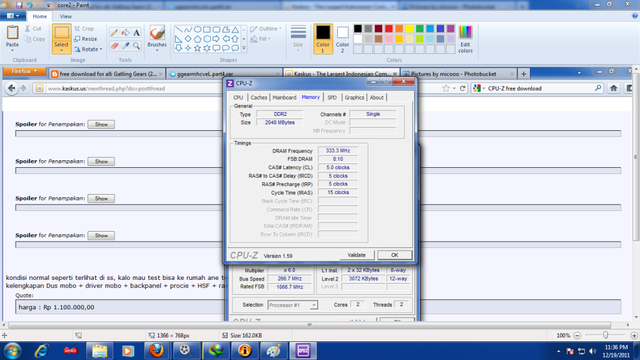This screenshot has width=640, height=360.
Task: Expand the Shapes gallery More arrow
Action: pyautogui.click(x=244, y=48)
